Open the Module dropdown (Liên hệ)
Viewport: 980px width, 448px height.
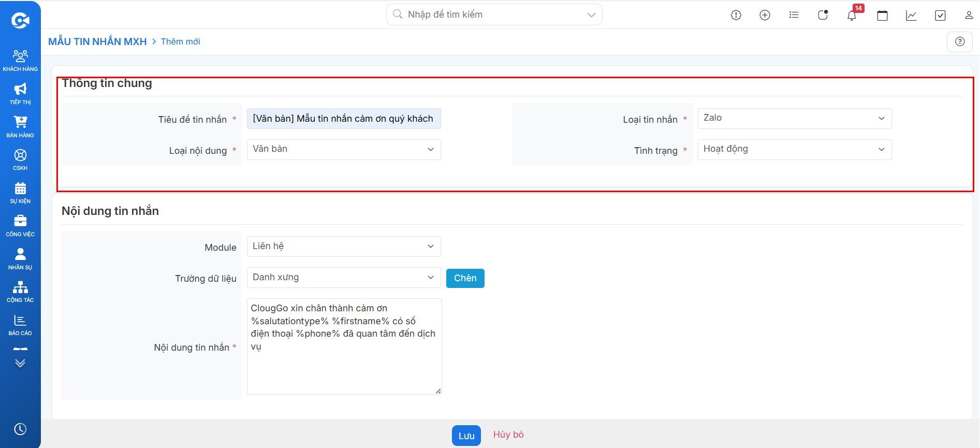(344, 247)
